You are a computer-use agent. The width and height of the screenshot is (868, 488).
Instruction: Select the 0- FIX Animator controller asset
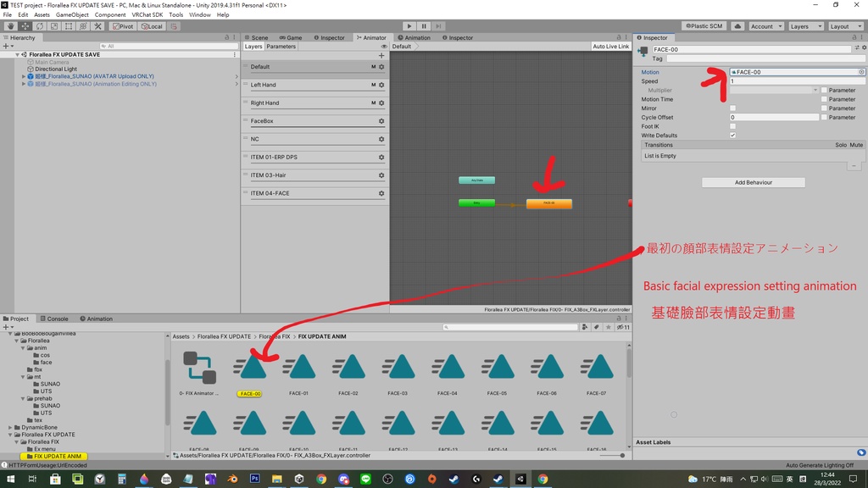tap(198, 374)
